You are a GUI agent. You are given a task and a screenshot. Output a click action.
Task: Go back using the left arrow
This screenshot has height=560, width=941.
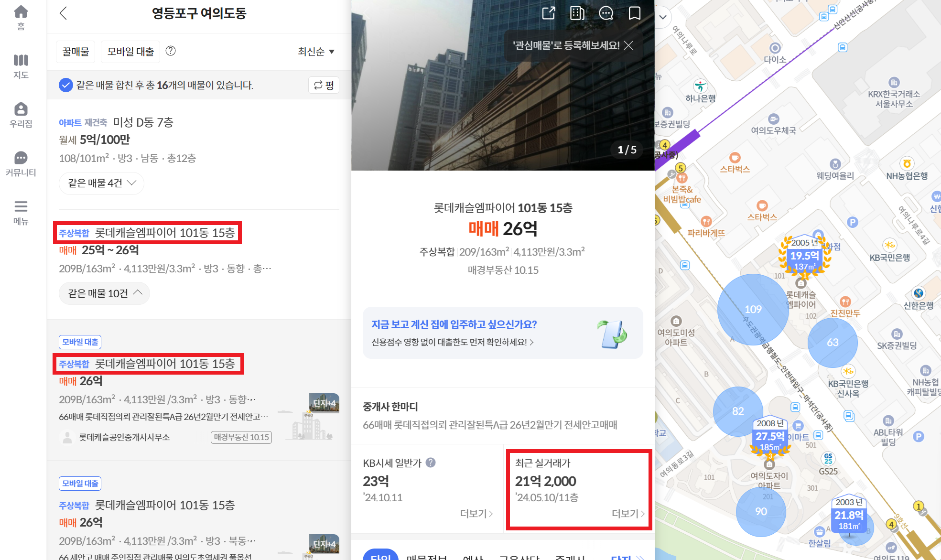(64, 13)
